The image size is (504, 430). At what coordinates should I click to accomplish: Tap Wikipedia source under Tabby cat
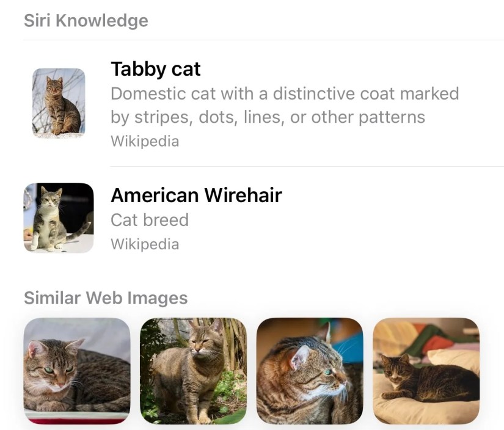tap(145, 141)
